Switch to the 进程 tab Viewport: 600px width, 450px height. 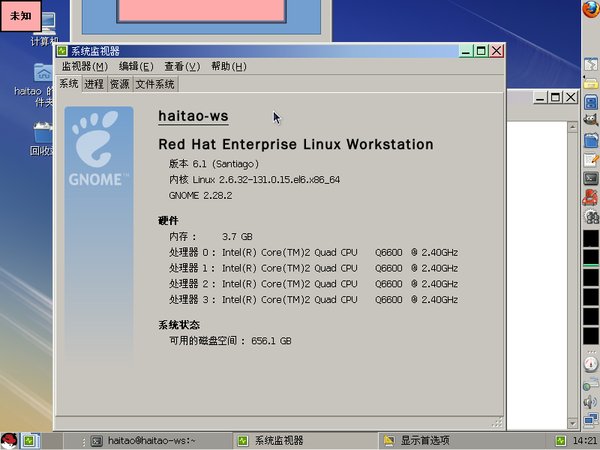point(94,84)
